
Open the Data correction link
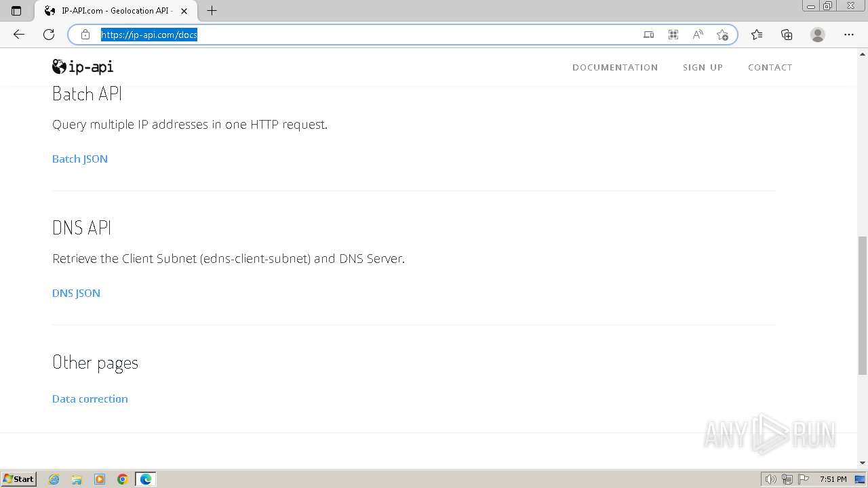click(90, 399)
